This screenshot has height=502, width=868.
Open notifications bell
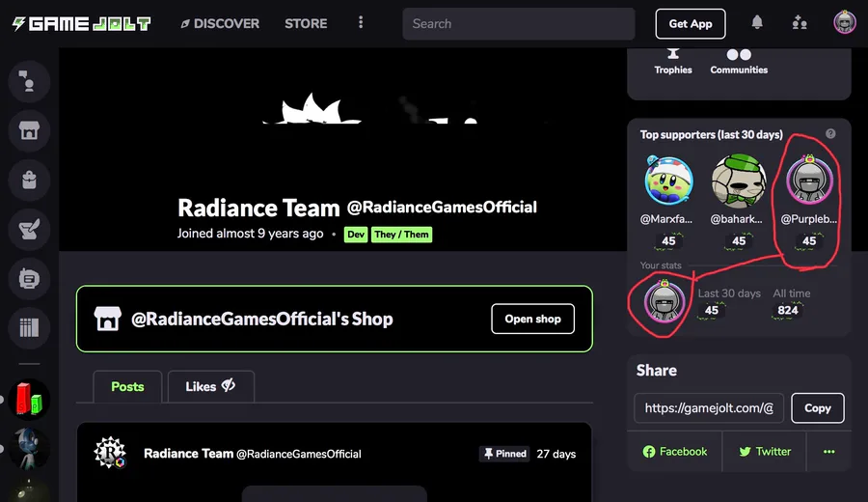(x=757, y=22)
